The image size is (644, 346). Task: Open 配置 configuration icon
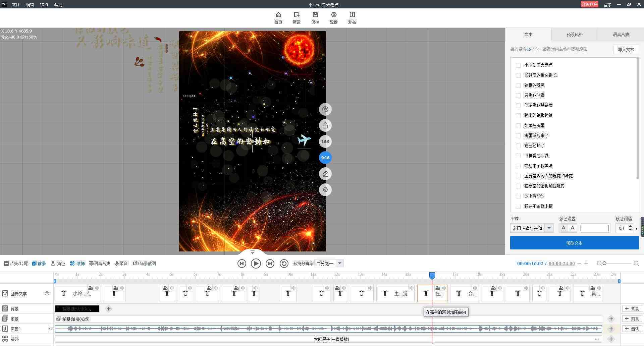pyautogui.click(x=333, y=18)
